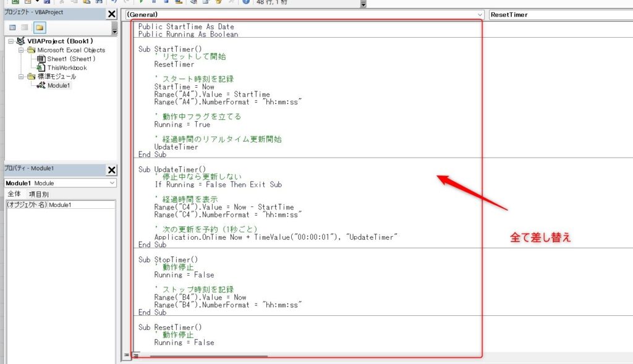
Task: Click the 'Sub StartTimer()' line
Action: coord(170,49)
